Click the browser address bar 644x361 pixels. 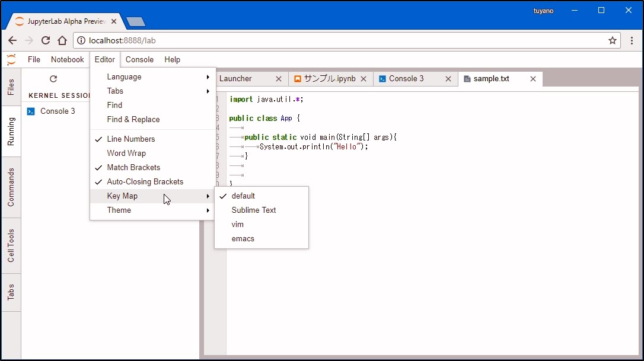point(344,41)
